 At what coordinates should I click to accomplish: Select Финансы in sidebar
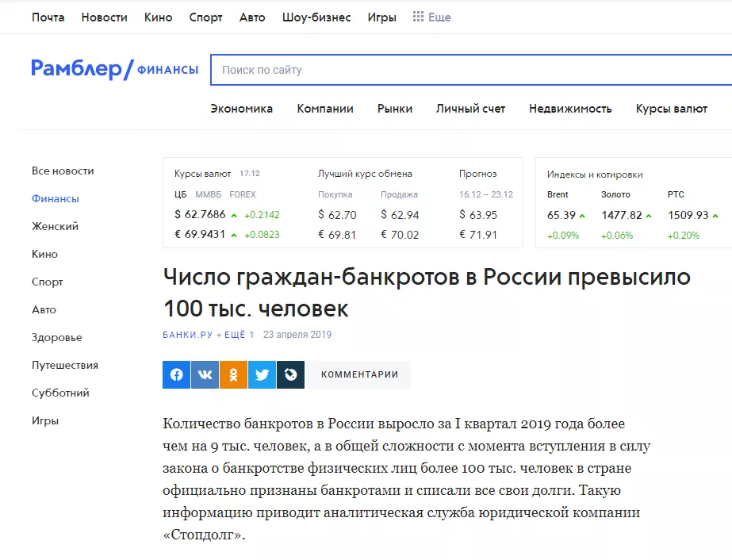tap(55, 198)
